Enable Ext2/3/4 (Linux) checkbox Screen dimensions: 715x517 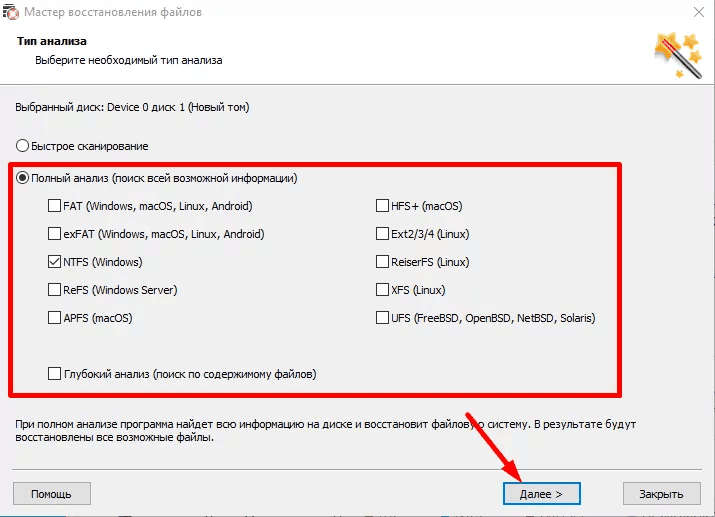[x=382, y=235]
